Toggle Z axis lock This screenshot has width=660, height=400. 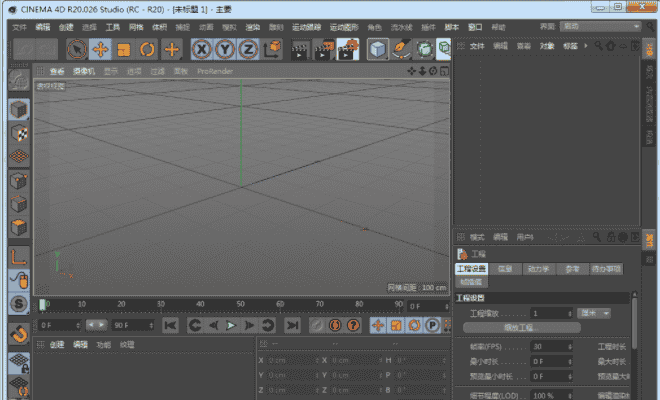[247, 49]
